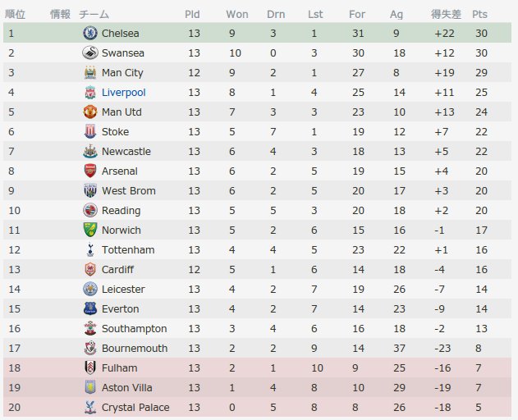Click the Liverpool club crest
This screenshot has width=518, height=420.
point(89,92)
